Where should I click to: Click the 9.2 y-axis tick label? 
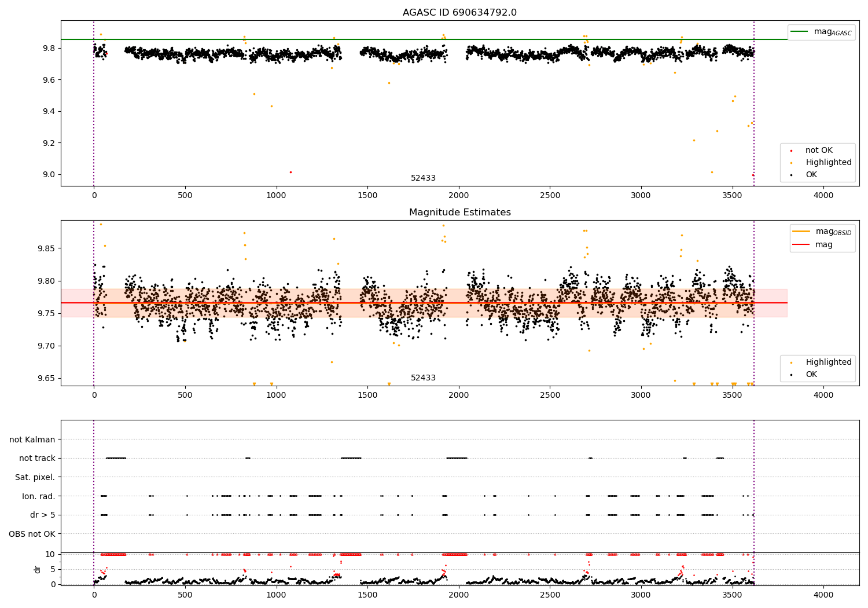point(49,143)
